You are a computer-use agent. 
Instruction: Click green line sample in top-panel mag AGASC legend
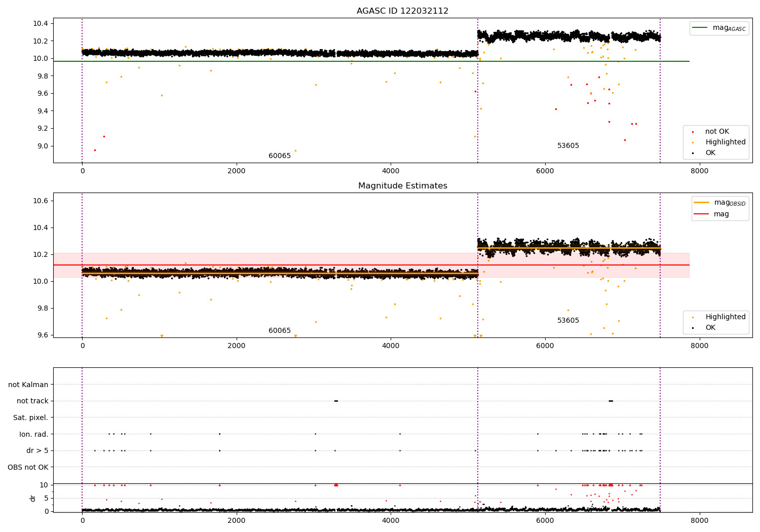coord(700,28)
